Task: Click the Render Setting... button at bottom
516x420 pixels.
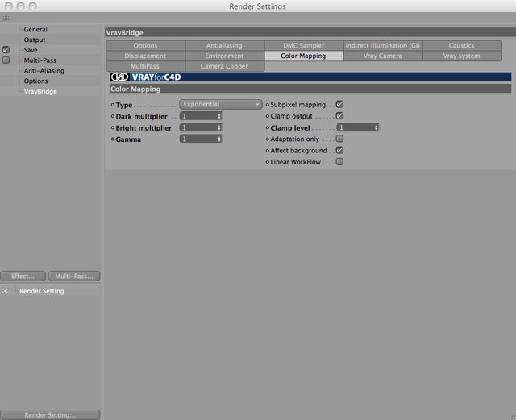Action: (x=50, y=414)
